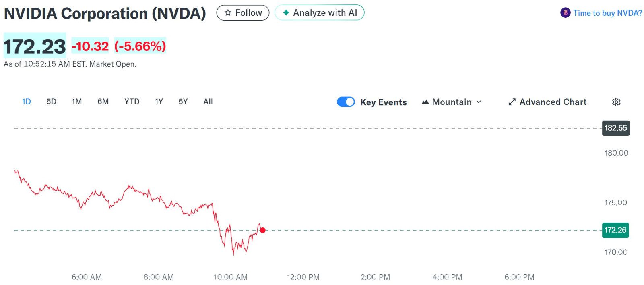Select the 5D time range tab
644x285 pixels.
click(x=51, y=102)
